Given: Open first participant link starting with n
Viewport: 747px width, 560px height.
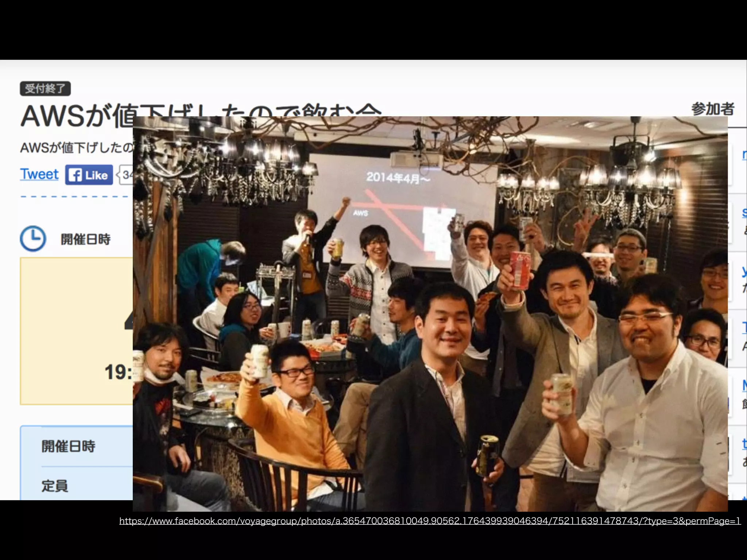Looking at the screenshot, I should (x=744, y=155).
